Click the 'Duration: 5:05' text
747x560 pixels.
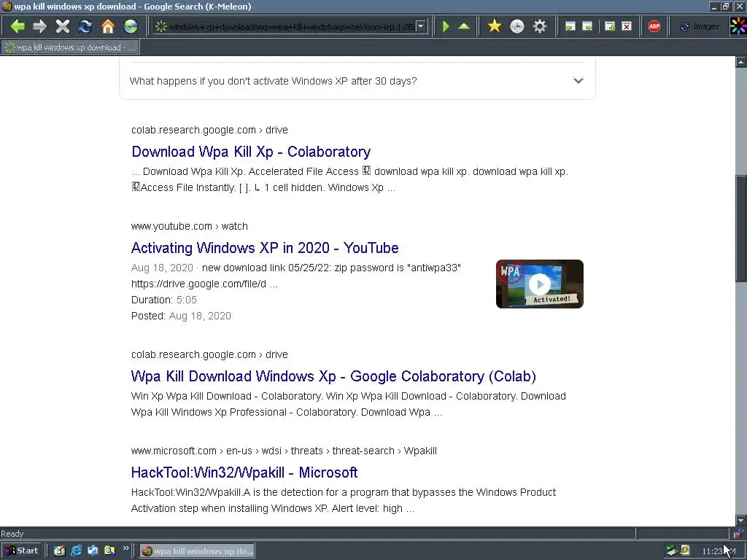pyautogui.click(x=164, y=300)
